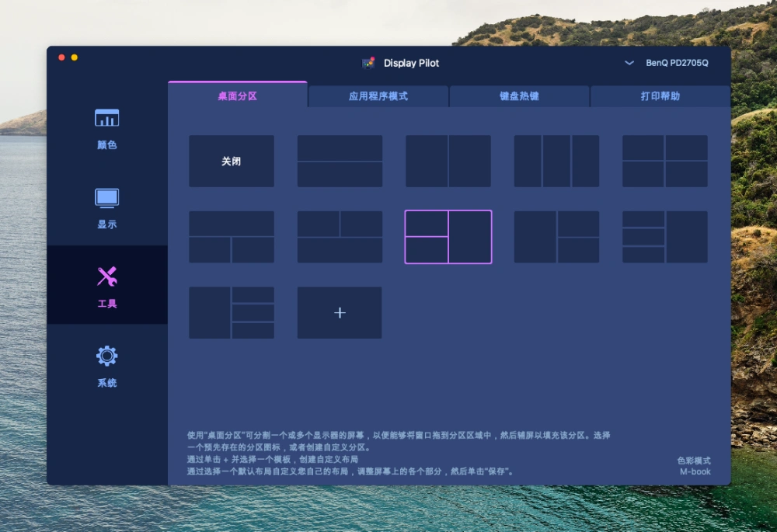Click the yellow minimize window button

(x=75, y=57)
